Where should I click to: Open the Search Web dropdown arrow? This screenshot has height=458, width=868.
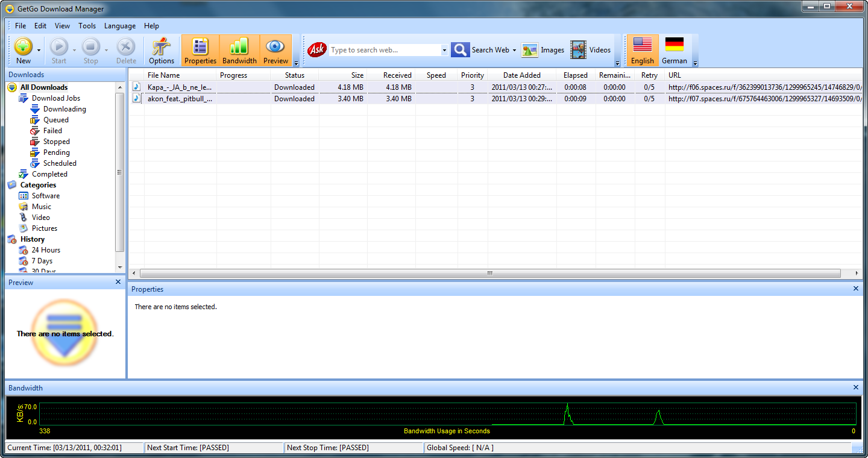coord(514,50)
